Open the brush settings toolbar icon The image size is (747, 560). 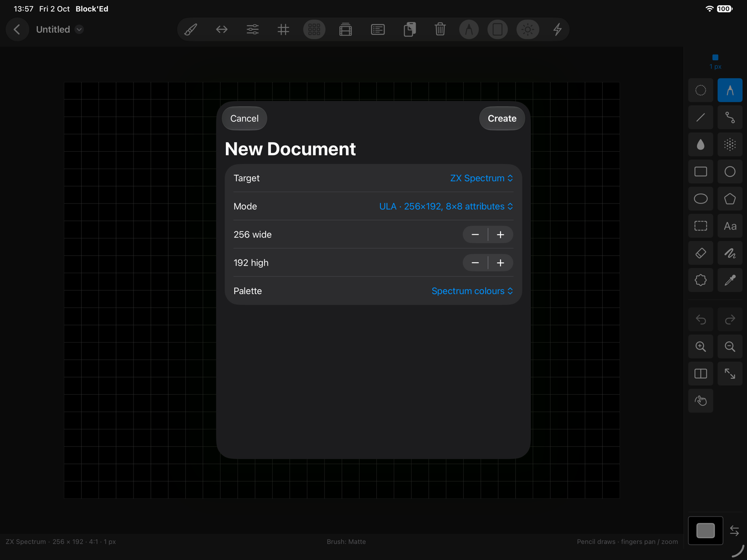point(190,29)
